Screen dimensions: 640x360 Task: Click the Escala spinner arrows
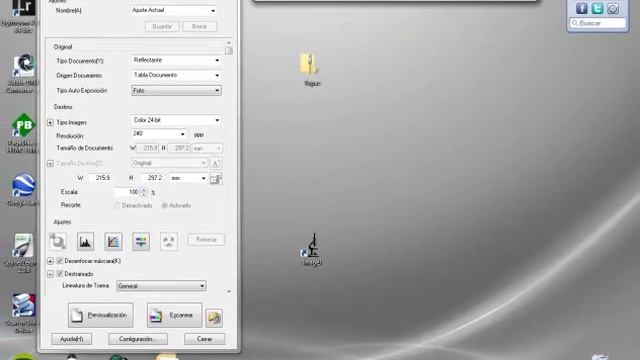click(x=144, y=192)
